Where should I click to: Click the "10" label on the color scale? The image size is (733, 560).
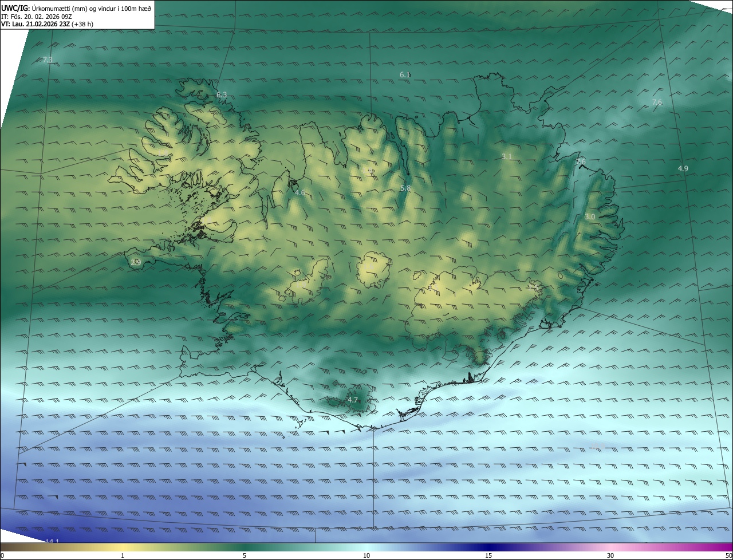point(366,555)
